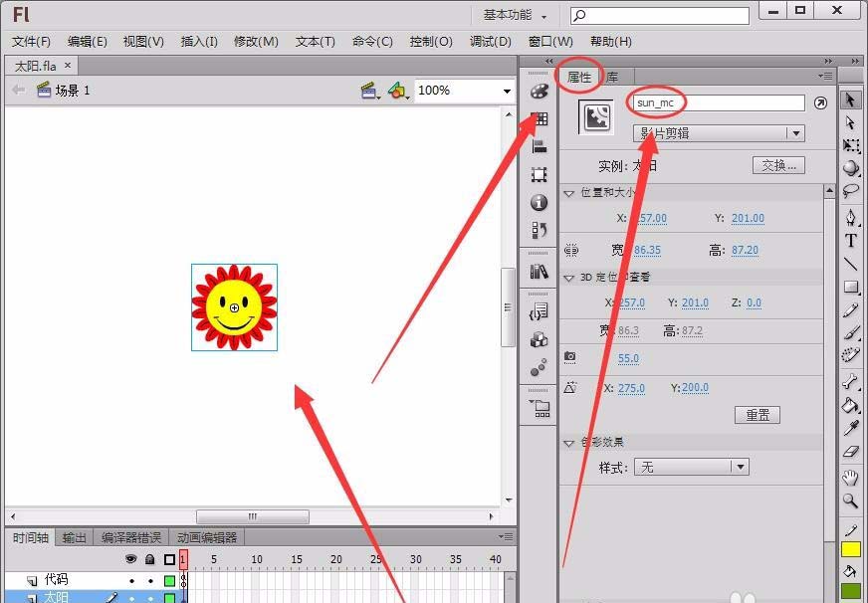Open the 控制(O) menu
868x603 pixels.
pos(431,42)
